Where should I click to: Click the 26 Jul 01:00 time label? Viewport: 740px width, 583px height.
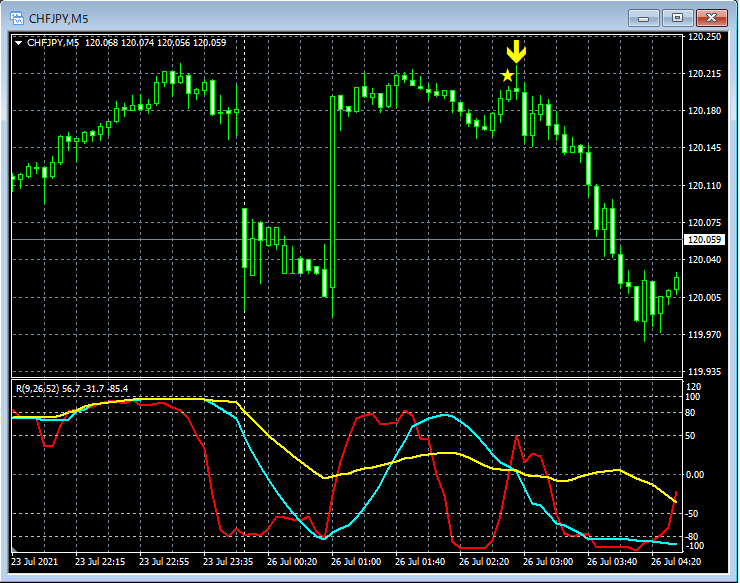[x=356, y=562]
